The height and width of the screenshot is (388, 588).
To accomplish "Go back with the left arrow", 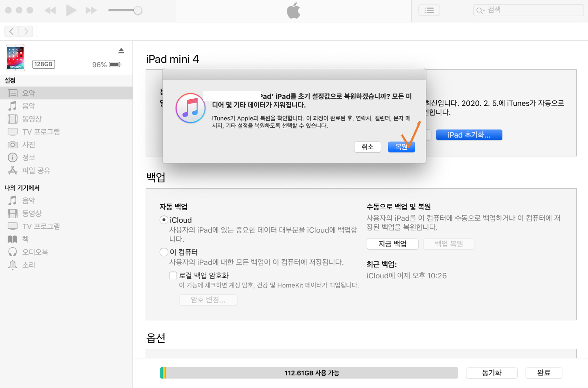I will point(12,31).
